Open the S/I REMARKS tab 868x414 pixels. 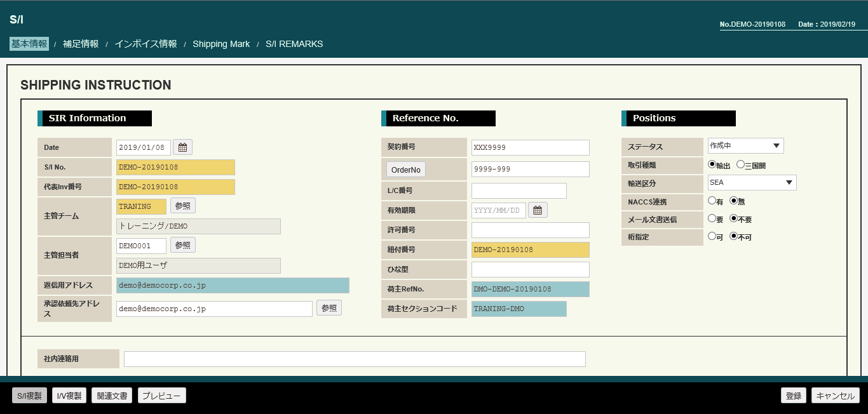pyautogui.click(x=294, y=44)
